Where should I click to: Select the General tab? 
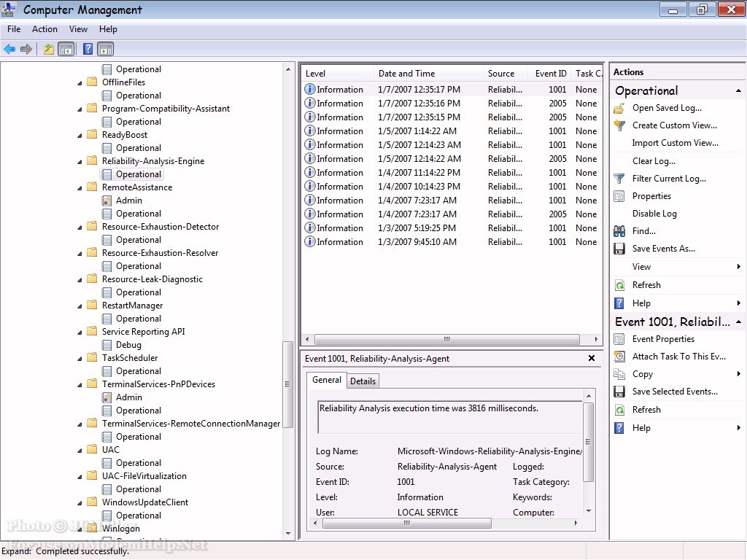pyautogui.click(x=327, y=380)
